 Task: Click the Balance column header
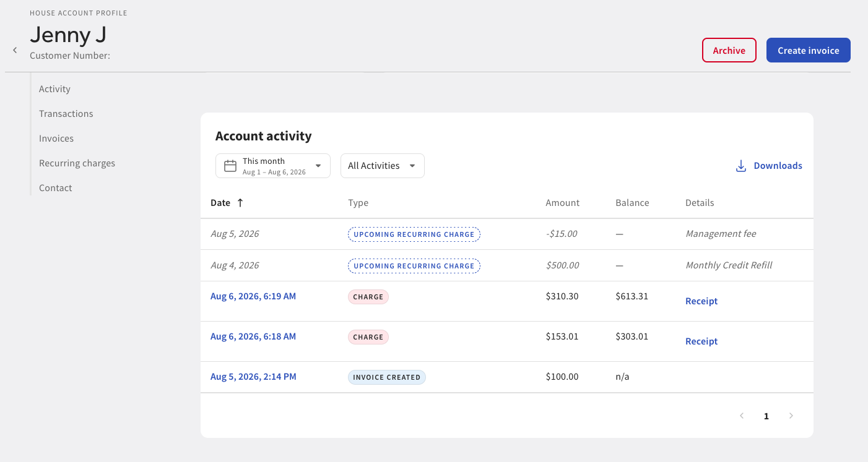632,203
